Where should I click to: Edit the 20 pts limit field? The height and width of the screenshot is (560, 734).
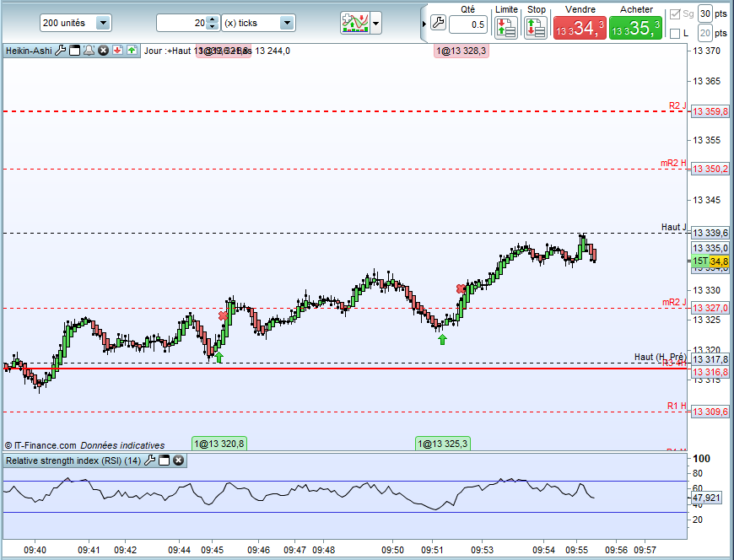pos(705,33)
